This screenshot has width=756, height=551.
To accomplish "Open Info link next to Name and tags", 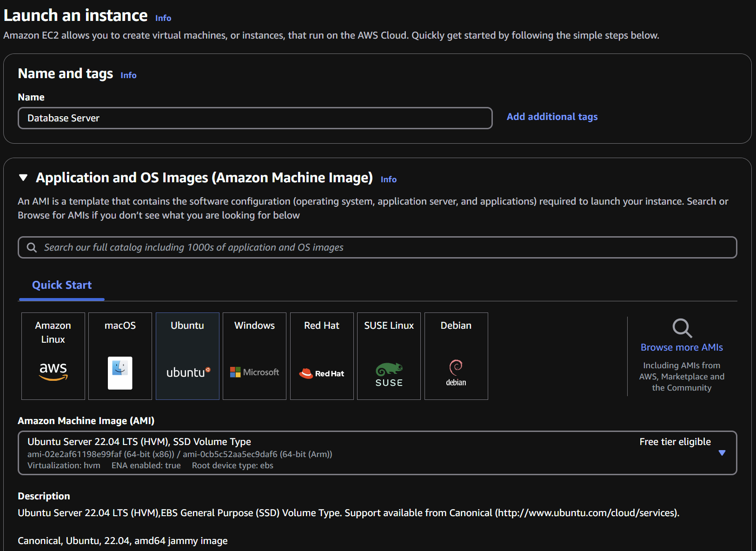I will 128,75.
